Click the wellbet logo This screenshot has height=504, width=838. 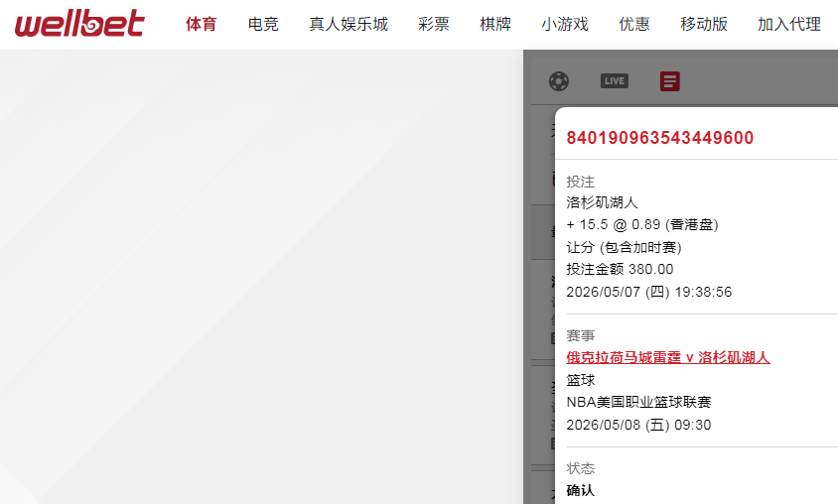pyautogui.click(x=79, y=24)
